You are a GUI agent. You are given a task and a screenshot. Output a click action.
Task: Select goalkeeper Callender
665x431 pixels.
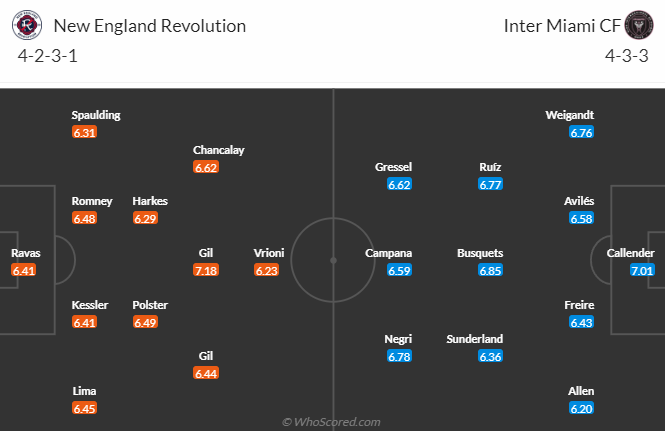[630, 253]
